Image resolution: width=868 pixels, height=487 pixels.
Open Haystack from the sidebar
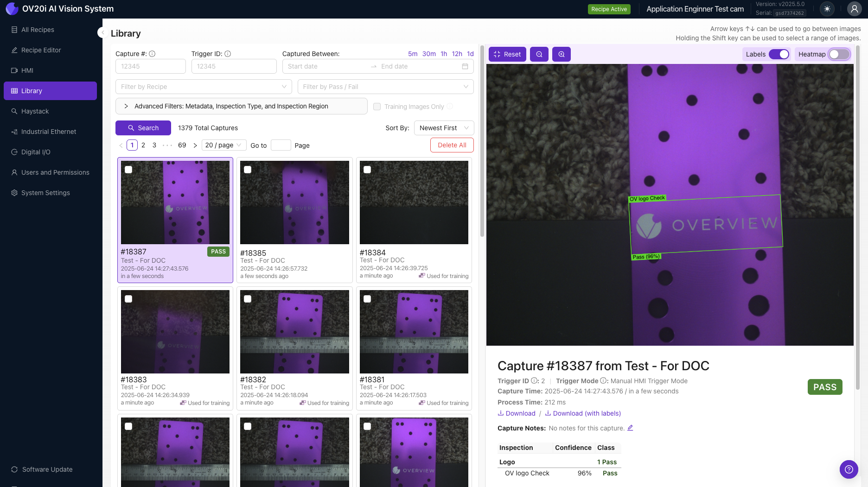(35, 111)
